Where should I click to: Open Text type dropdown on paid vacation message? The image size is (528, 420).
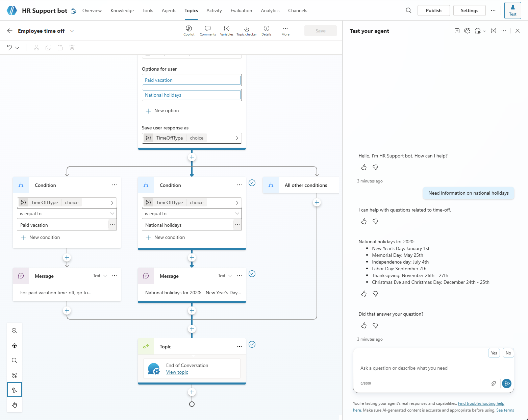tap(100, 276)
